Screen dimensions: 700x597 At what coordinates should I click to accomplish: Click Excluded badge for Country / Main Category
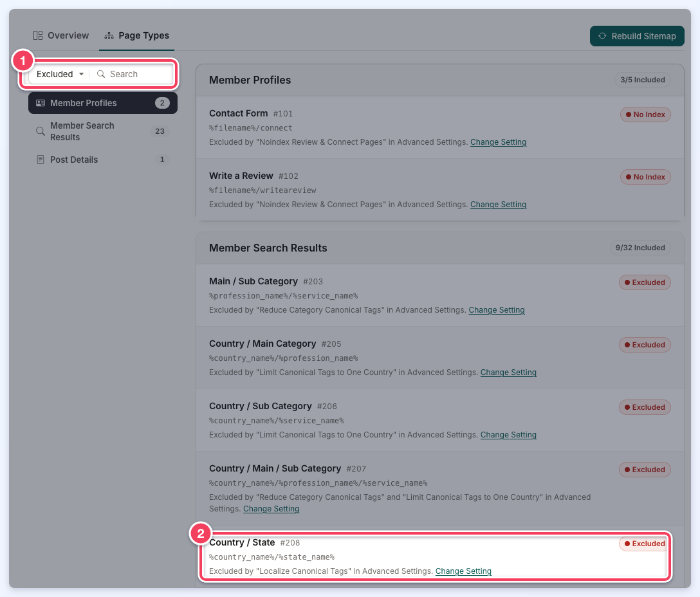tap(645, 345)
